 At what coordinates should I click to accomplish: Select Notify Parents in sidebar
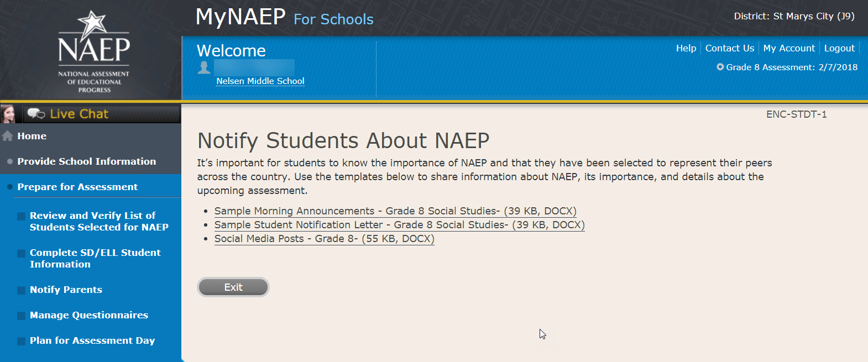click(66, 290)
